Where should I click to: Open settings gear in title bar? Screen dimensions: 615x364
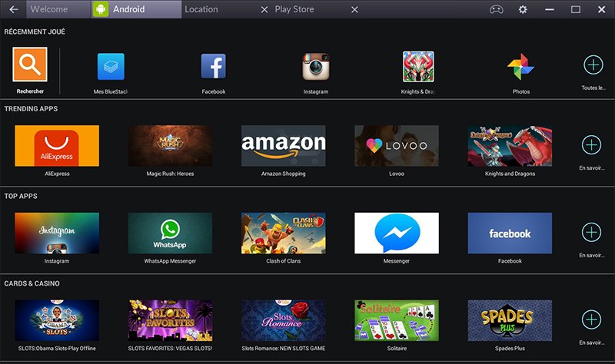(523, 9)
